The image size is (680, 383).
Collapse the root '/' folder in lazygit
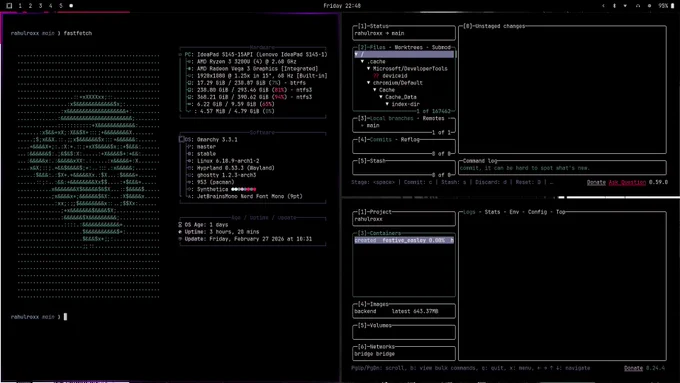356,54
